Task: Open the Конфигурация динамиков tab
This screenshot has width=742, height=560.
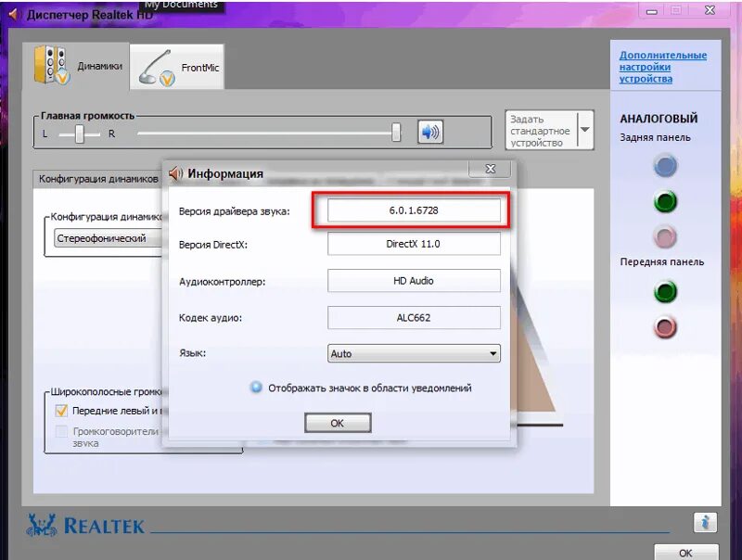Action: (x=97, y=179)
